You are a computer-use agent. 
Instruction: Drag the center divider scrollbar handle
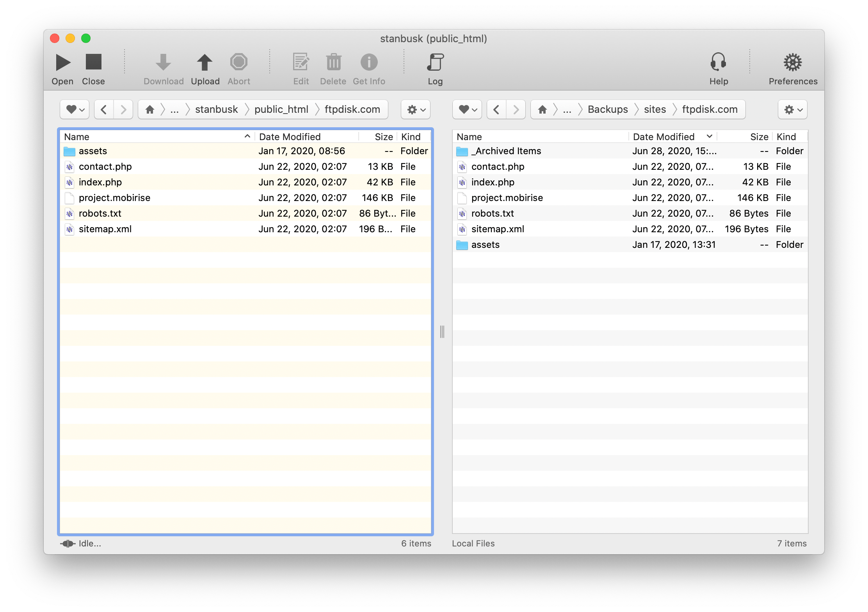click(442, 331)
